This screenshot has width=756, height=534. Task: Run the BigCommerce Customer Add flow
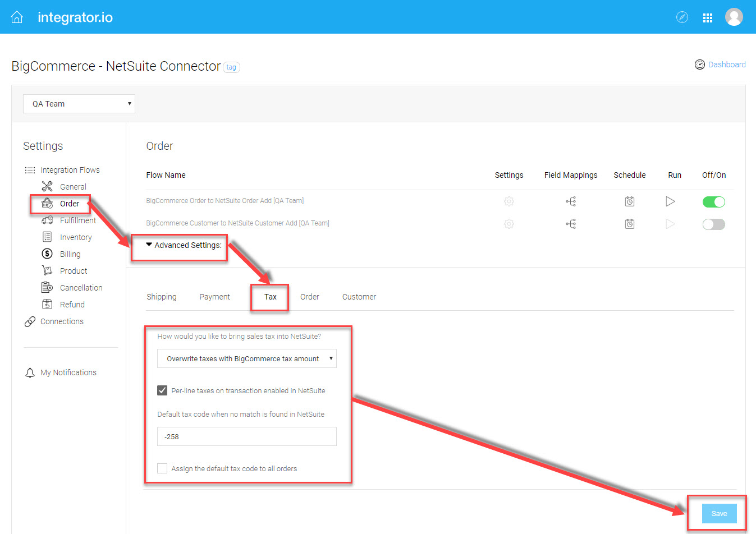click(x=670, y=224)
